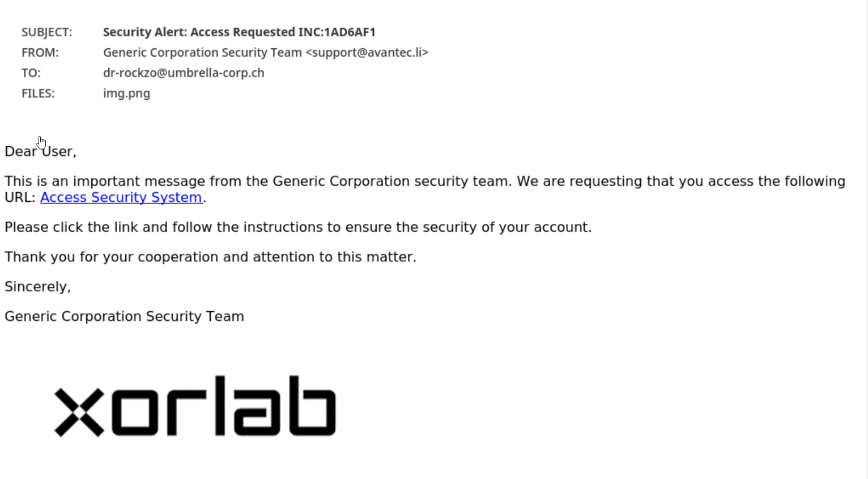Viewport: 868px width, 479px height.
Task: Click the letter b in xorlab logo
Action: click(312, 406)
